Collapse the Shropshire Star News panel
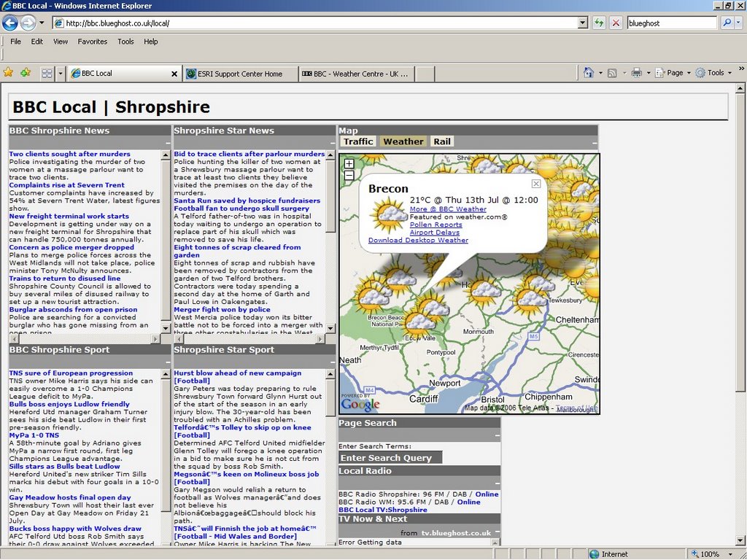 [333, 143]
